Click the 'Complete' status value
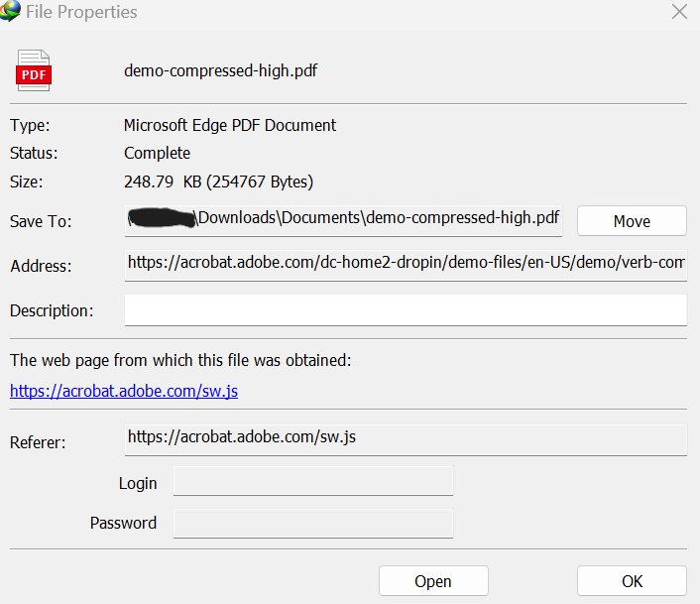The height and width of the screenshot is (604, 700). pos(157,153)
